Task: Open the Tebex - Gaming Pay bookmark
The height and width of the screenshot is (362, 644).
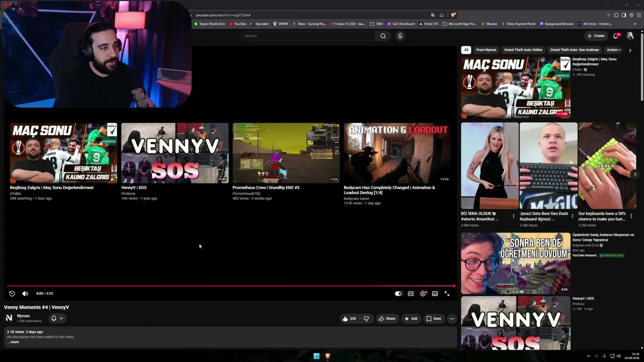Action: pyautogui.click(x=309, y=24)
